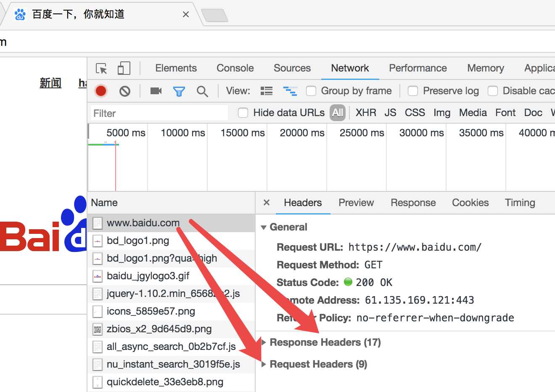Filter requests by Font
This screenshot has height=392, width=555.
(x=505, y=113)
